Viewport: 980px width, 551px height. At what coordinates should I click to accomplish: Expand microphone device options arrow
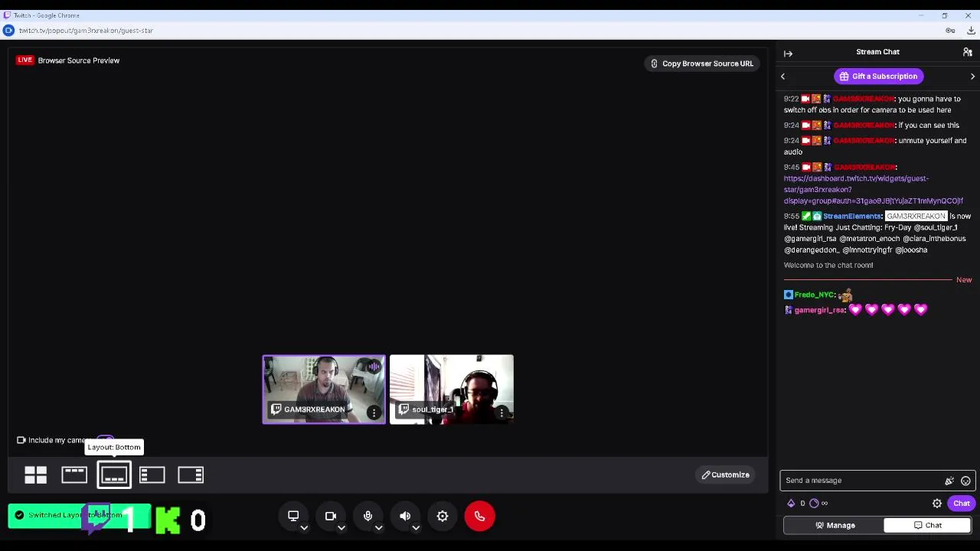(x=378, y=527)
